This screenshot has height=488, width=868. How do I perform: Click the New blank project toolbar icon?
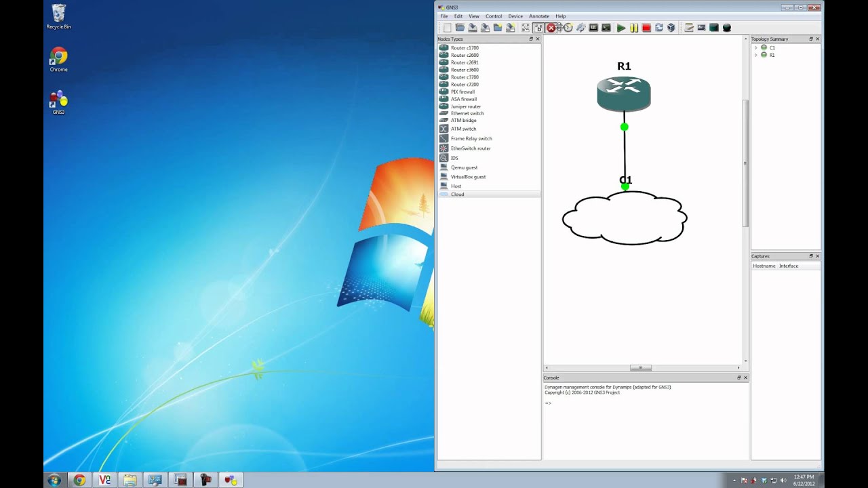[x=447, y=28]
